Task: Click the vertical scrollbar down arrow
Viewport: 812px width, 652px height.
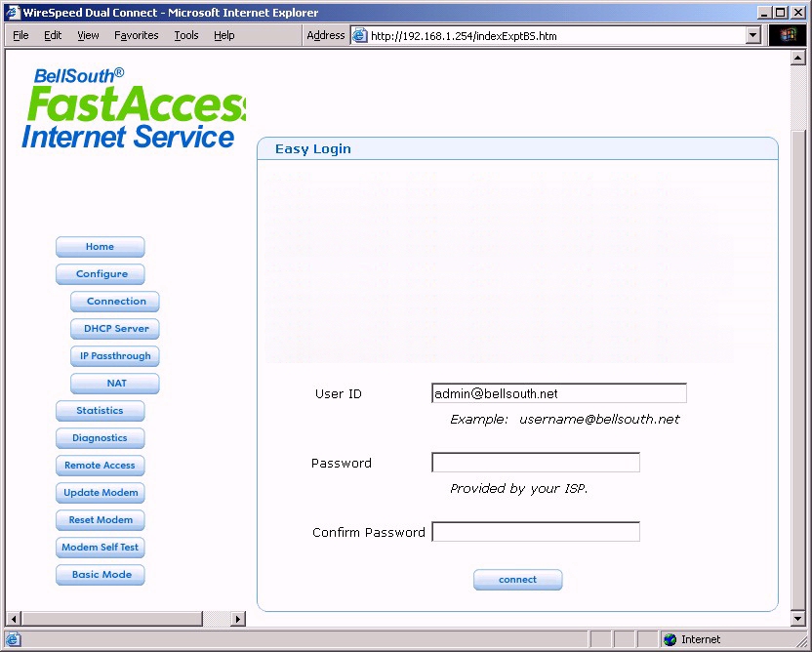Action: (x=797, y=619)
